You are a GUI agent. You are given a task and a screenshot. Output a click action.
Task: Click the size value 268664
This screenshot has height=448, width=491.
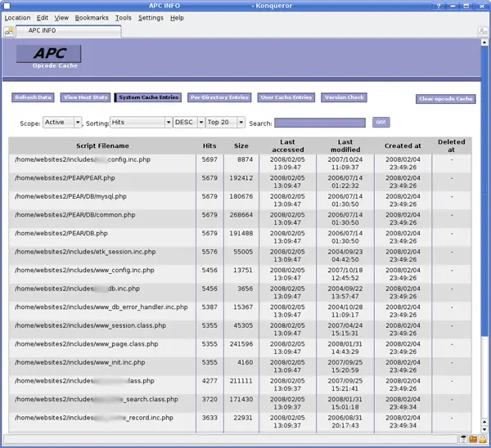[241, 215]
